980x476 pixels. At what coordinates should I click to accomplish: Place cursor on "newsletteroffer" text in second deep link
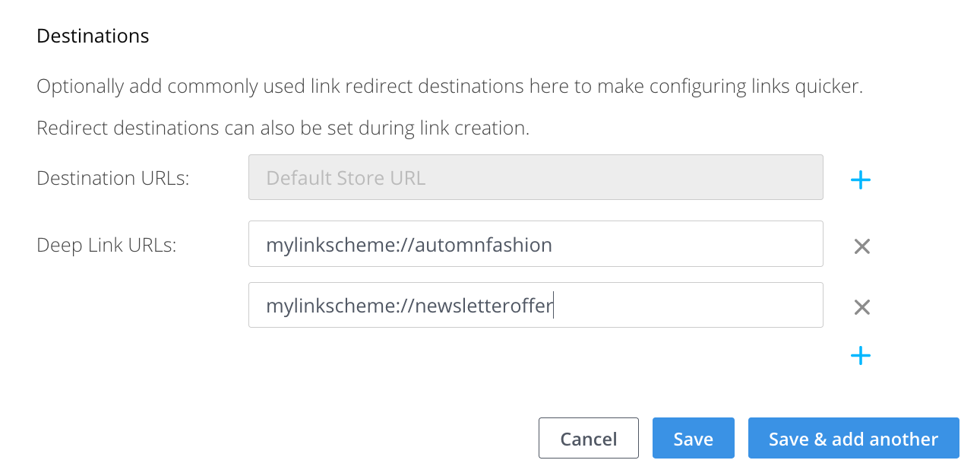click(484, 306)
